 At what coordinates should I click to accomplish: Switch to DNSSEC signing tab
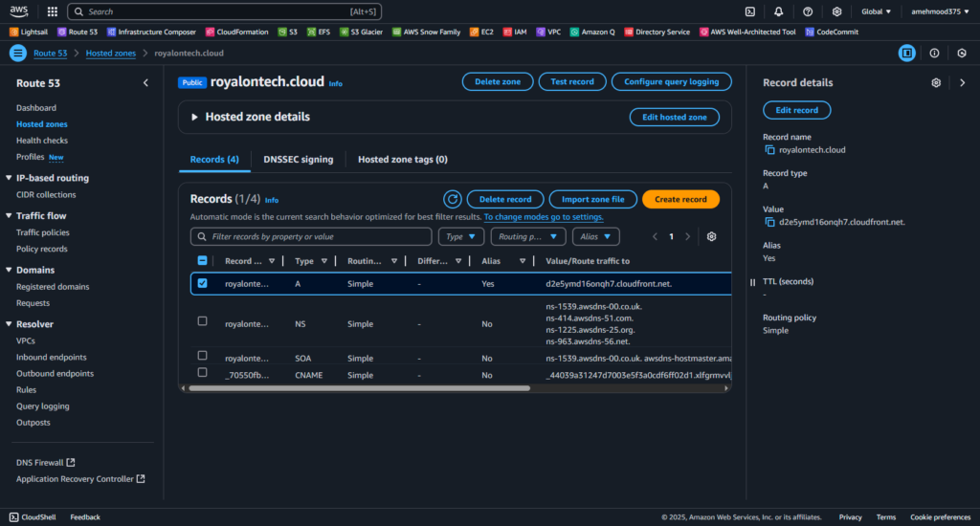pos(299,160)
